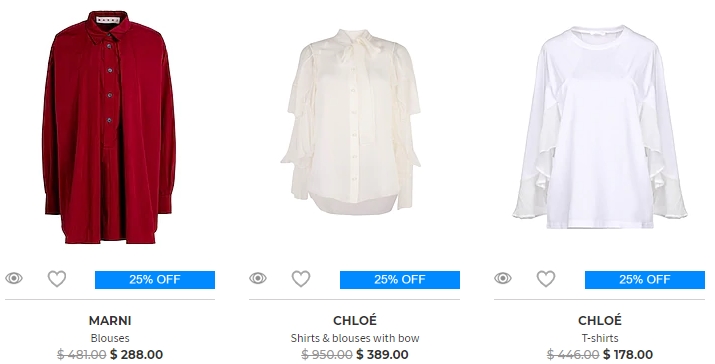The width and height of the screenshot is (715, 364).
Task: Add the red Marni blouse to wishlist
Action: click(x=57, y=279)
